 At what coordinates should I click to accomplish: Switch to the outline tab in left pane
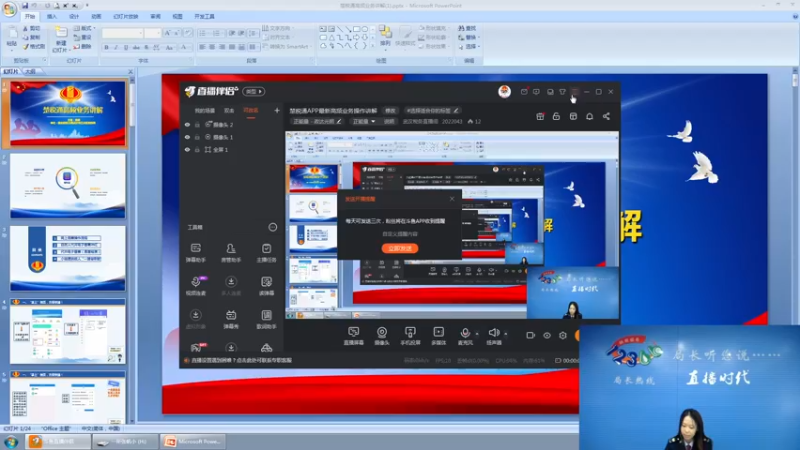(31, 71)
